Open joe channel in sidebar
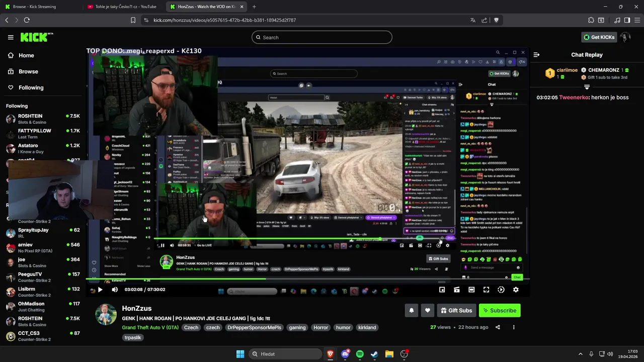The image size is (644, 362). click(x=43, y=262)
